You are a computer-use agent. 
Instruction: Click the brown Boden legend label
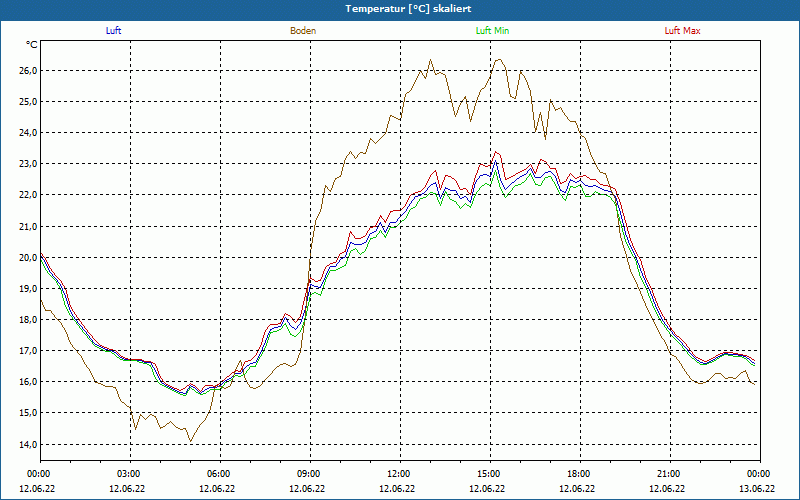pos(303,31)
